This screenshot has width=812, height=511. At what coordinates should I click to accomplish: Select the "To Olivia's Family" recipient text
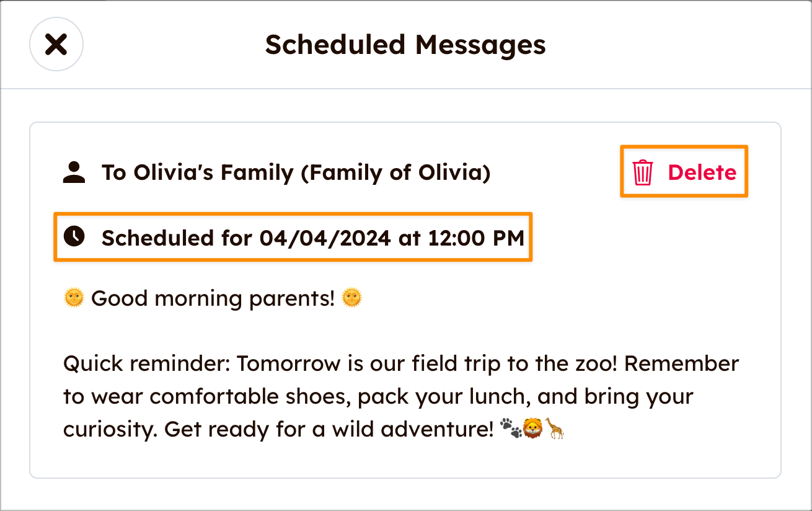(x=197, y=172)
